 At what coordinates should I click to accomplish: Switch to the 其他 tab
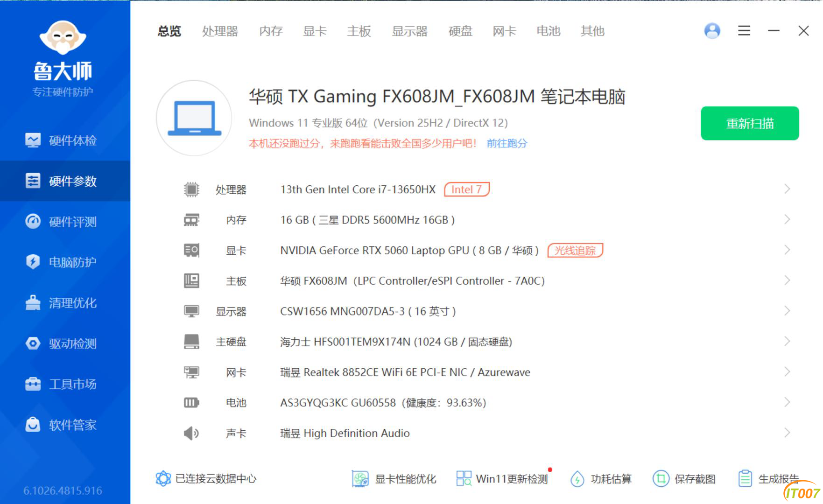(592, 31)
